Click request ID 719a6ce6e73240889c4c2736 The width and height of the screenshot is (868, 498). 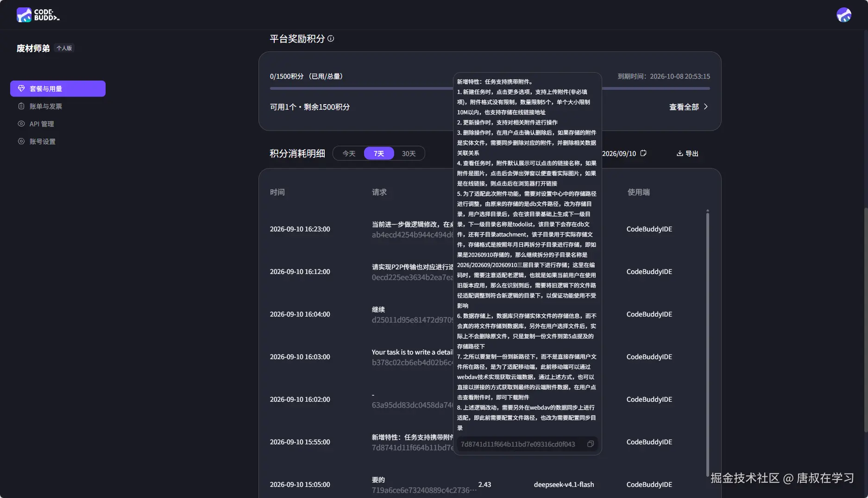click(x=424, y=490)
